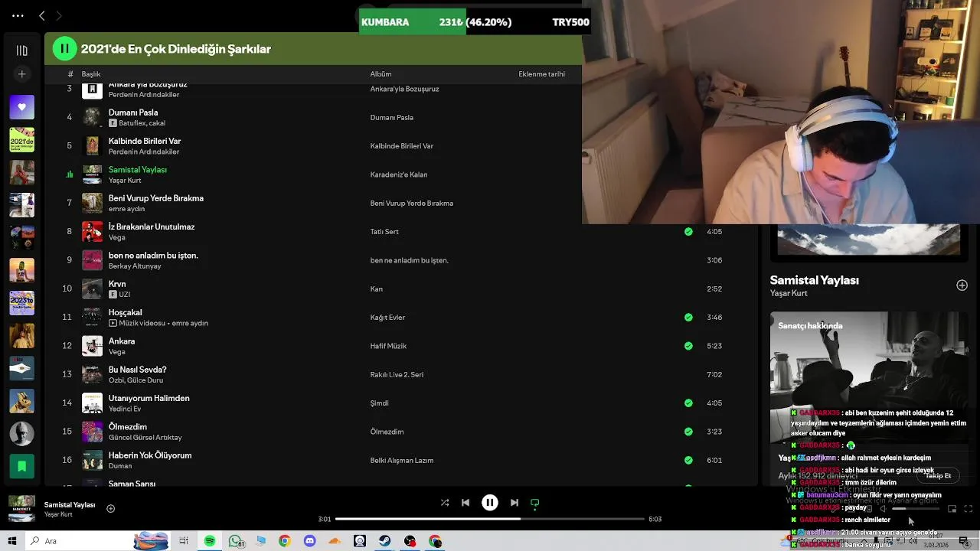Open artist Duman under Haberin Yok Ölüyorum
This screenshot has height=551, width=980.
coord(120,466)
